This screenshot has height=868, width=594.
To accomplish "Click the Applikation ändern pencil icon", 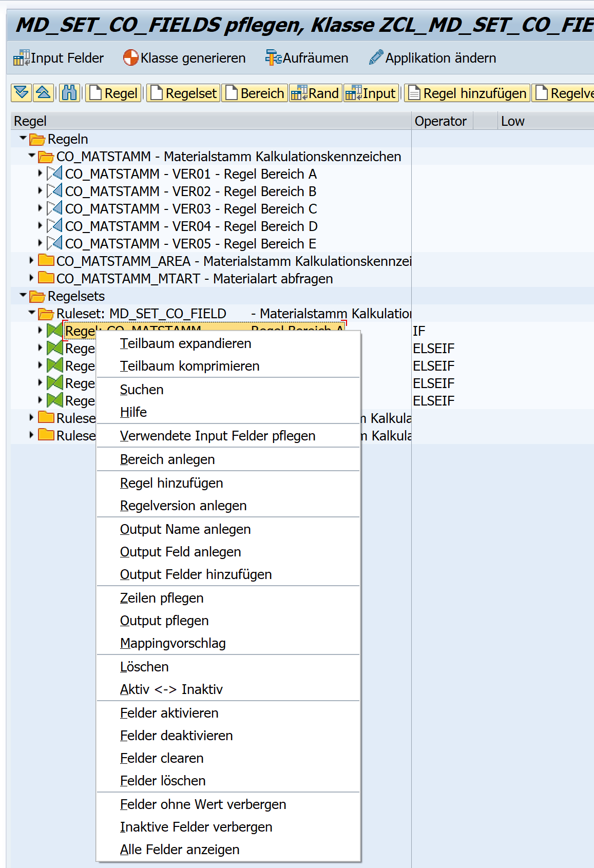I will coord(376,57).
